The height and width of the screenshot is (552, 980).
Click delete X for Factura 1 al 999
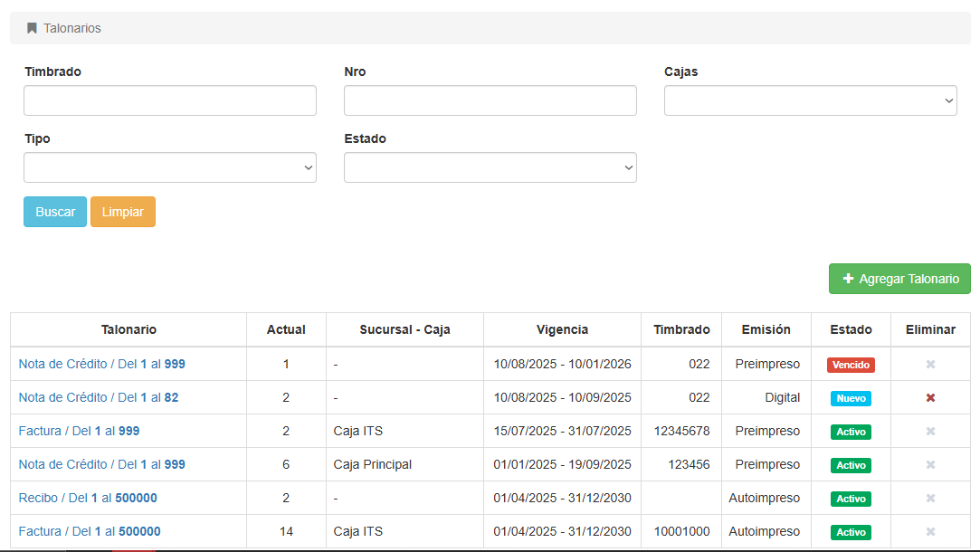(x=930, y=432)
